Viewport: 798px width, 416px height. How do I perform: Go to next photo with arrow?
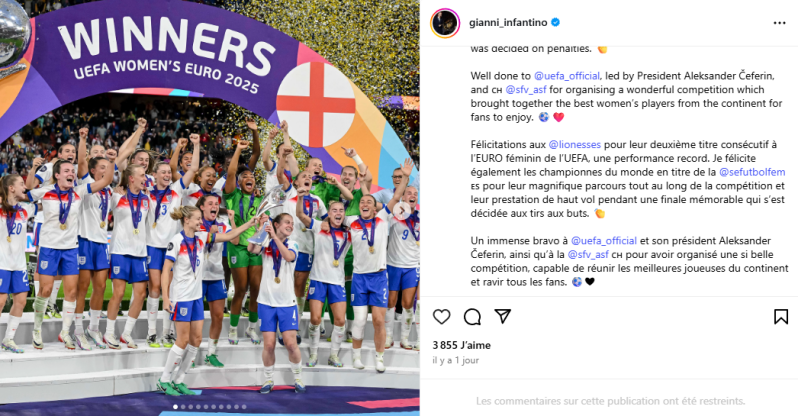coord(402,210)
